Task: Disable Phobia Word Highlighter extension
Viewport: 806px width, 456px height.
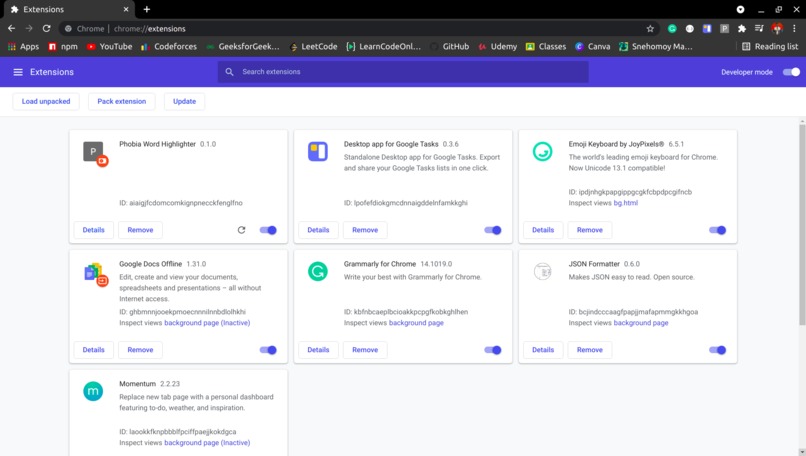Action: (268, 230)
